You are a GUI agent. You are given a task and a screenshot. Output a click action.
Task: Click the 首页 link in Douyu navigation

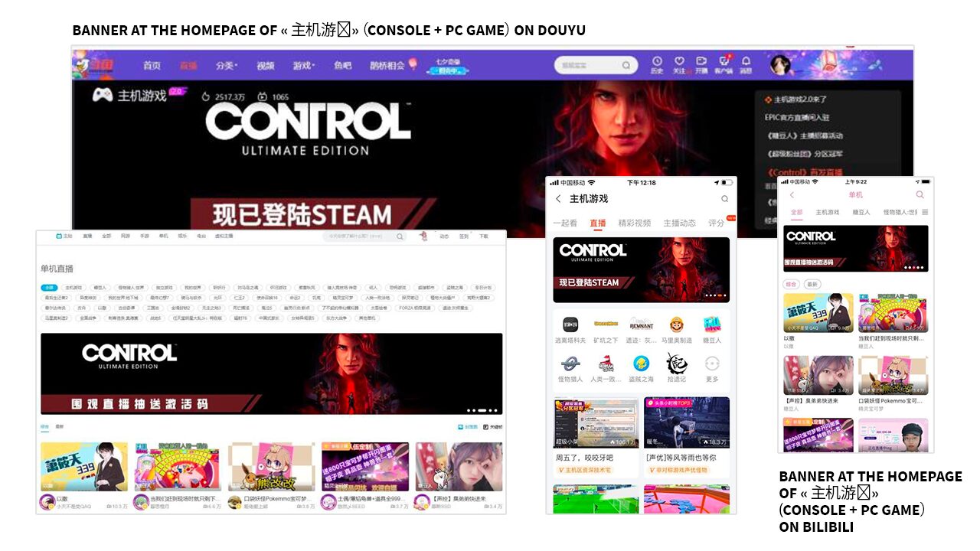(152, 66)
